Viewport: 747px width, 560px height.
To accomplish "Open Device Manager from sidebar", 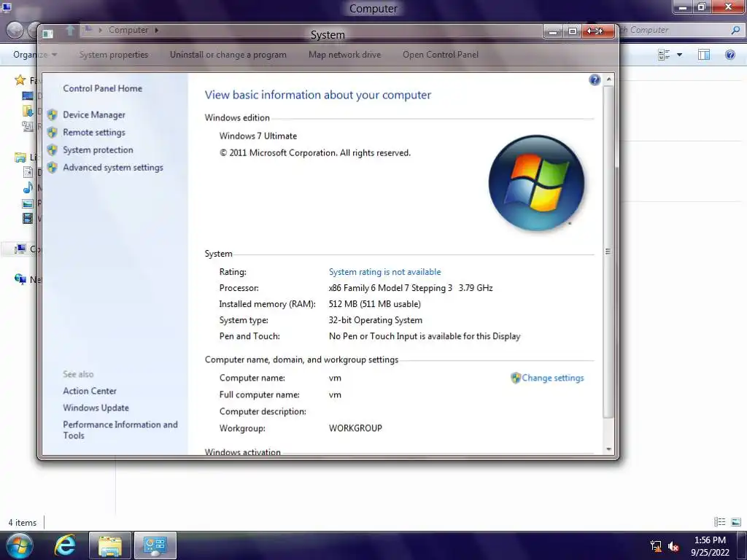I will tap(94, 114).
